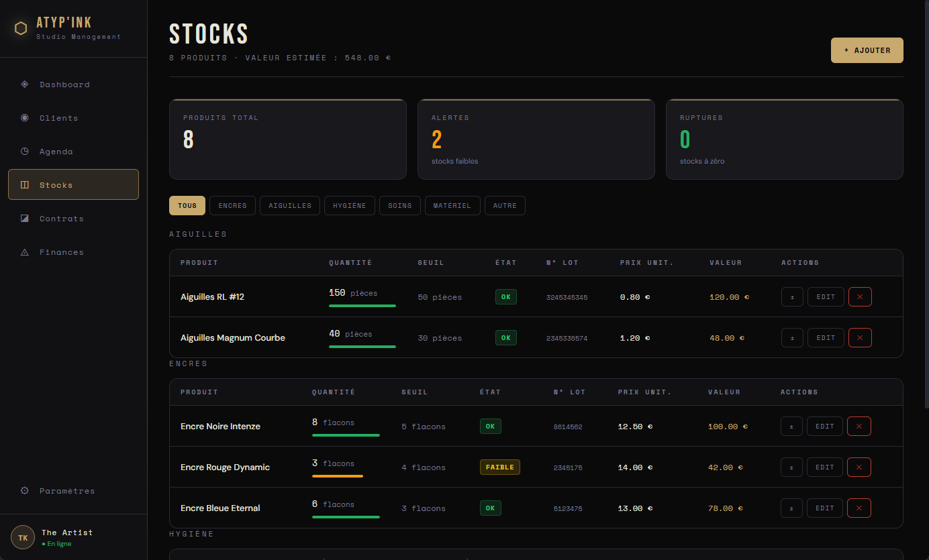Click the Dashboard diamond icon in sidebar
This screenshot has height=560, width=929.
(x=25, y=85)
